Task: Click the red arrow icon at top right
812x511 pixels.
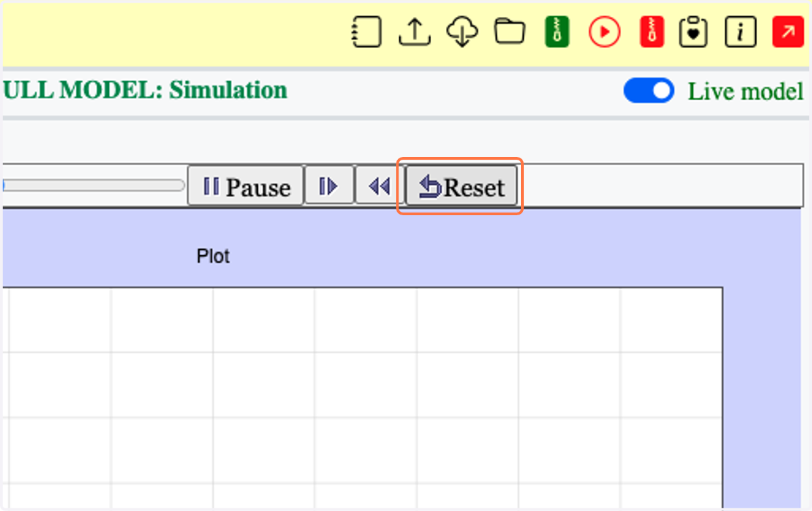Action: [788, 32]
